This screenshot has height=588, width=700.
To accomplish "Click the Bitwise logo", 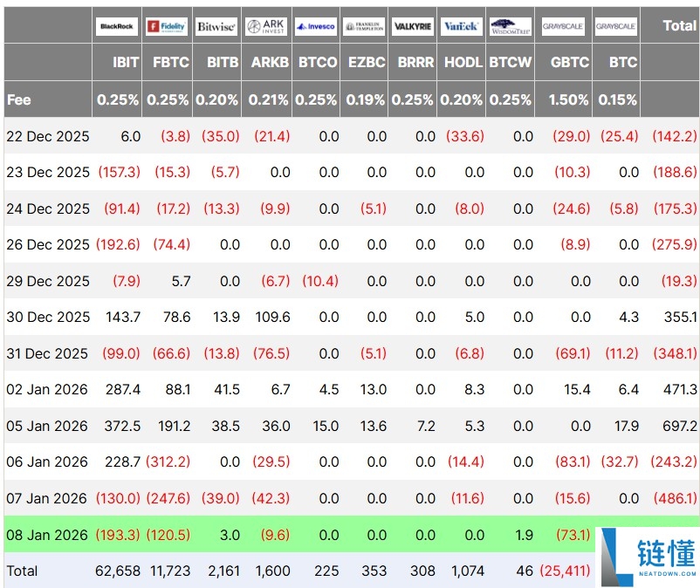I will (x=216, y=26).
